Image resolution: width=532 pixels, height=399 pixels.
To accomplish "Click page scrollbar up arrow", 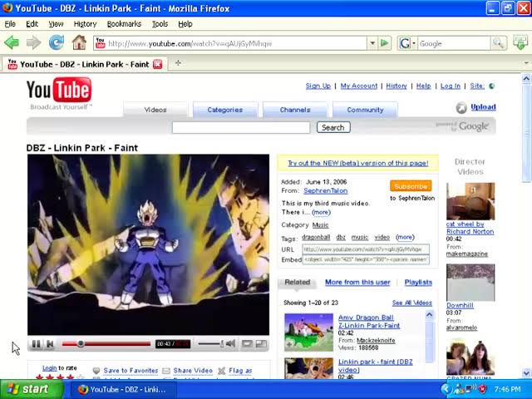I will click(526, 79).
